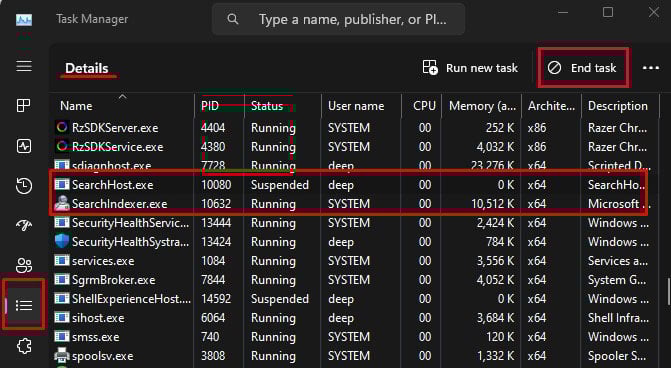Select the spoolsv.exe process name
Screen dimensions: 671x368
click(x=102, y=356)
